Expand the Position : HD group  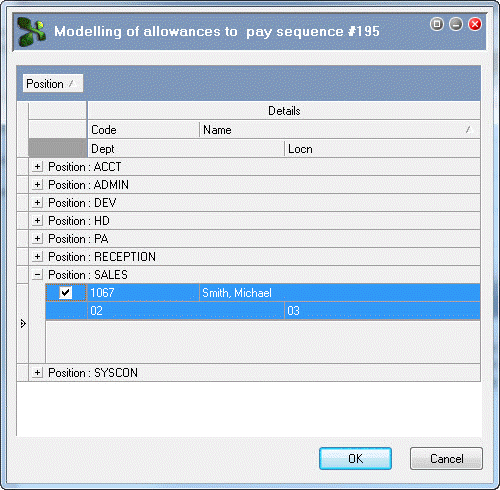click(38, 221)
